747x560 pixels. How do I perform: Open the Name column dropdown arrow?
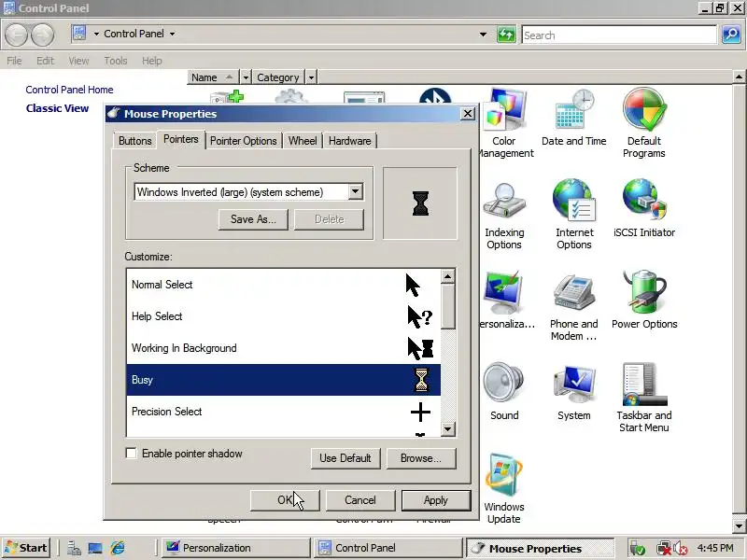[246, 77]
